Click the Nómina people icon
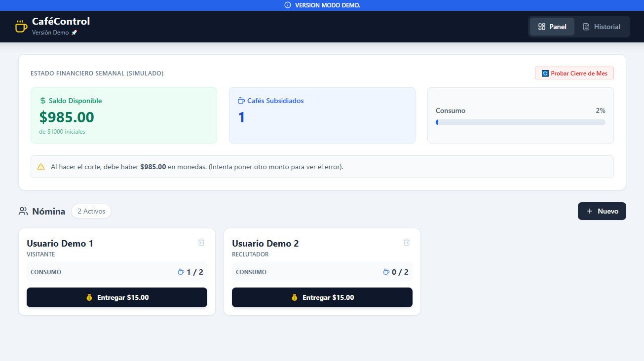The width and height of the screenshot is (644, 361). tap(23, 211)
